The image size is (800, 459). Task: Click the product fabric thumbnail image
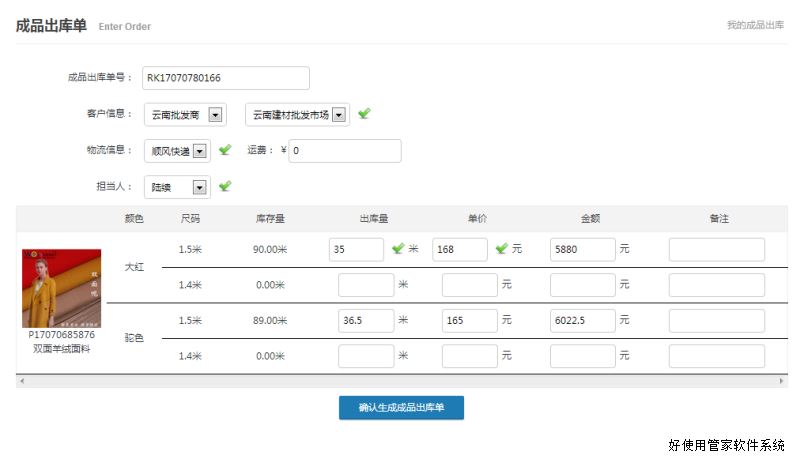(61, 288)
